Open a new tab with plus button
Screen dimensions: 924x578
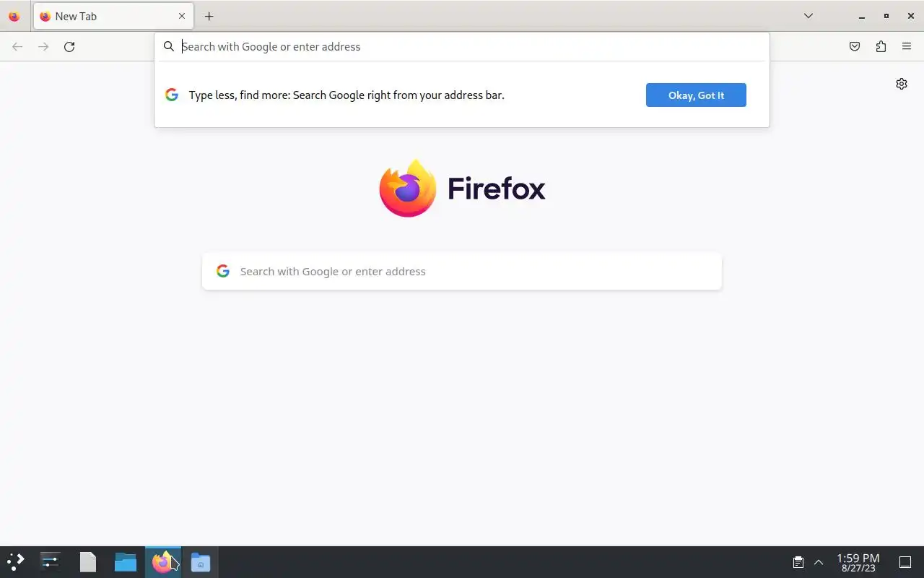(209, 16)
